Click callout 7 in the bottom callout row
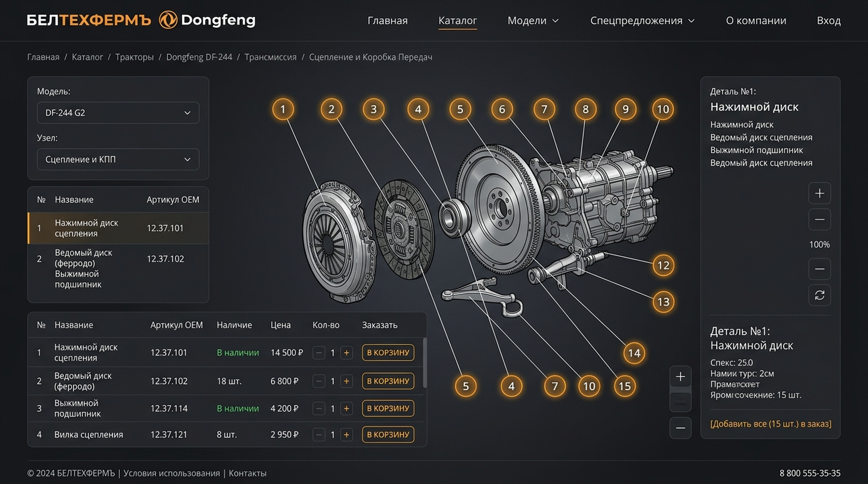868x484 pixels. pos(555,386)
